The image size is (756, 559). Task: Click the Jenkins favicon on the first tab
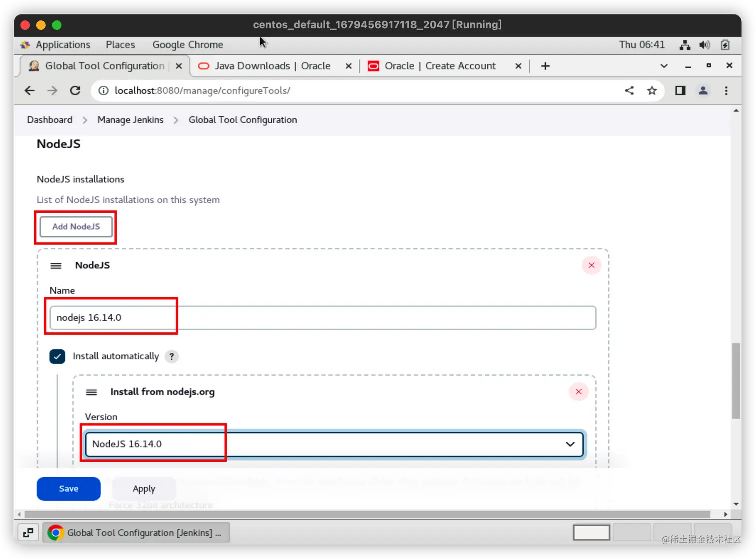[34, 66]
